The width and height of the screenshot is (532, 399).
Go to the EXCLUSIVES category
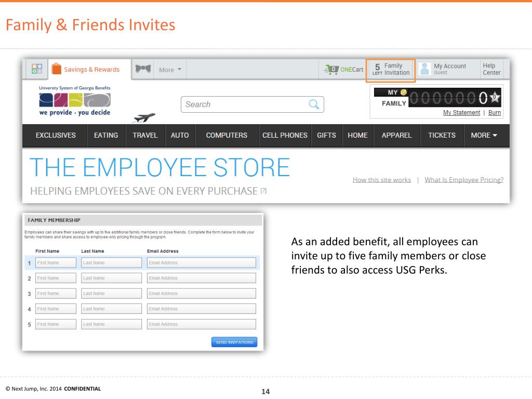56,136
